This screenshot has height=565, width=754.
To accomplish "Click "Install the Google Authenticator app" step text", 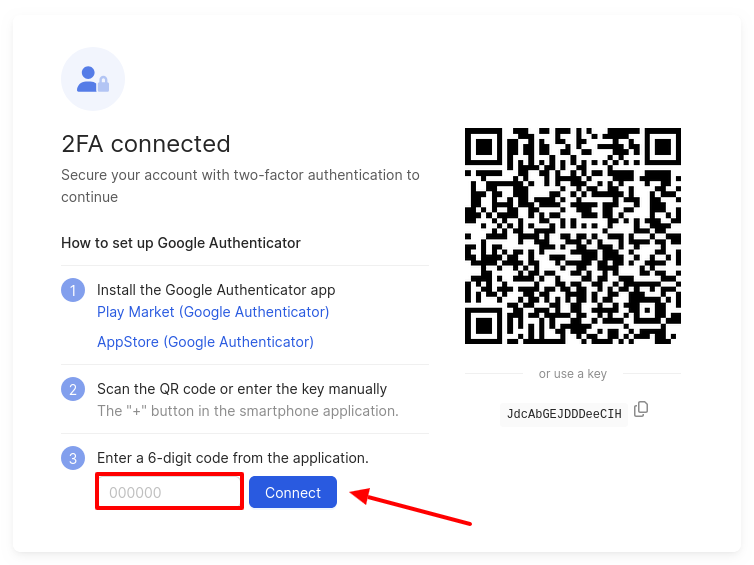I will 216,290.
